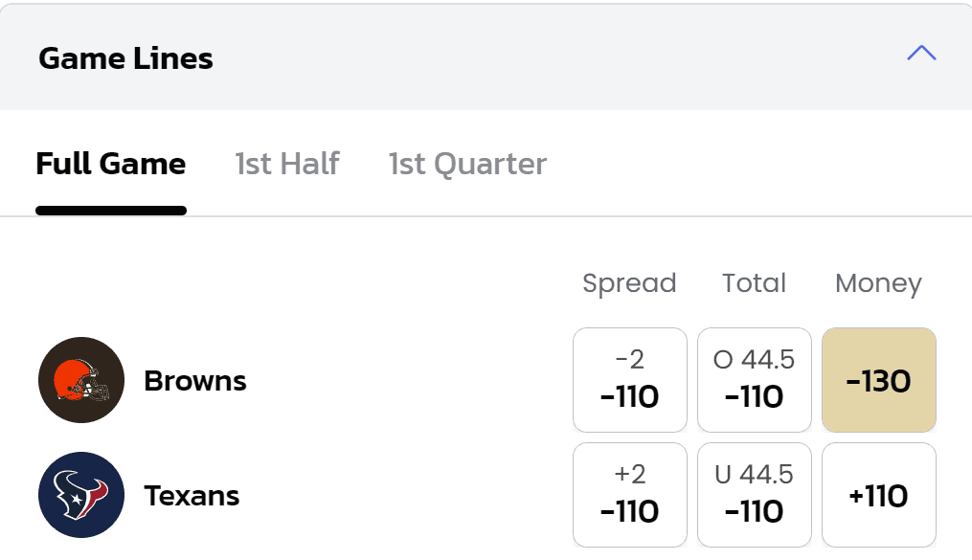Click the Spread column header
The height and width of the screenshot is (560, 972).
click(629, 283)
